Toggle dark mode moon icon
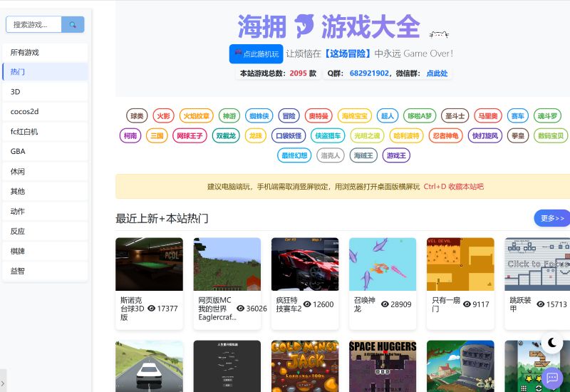Screen dimensions: 570x392 (x=551, y=343)
